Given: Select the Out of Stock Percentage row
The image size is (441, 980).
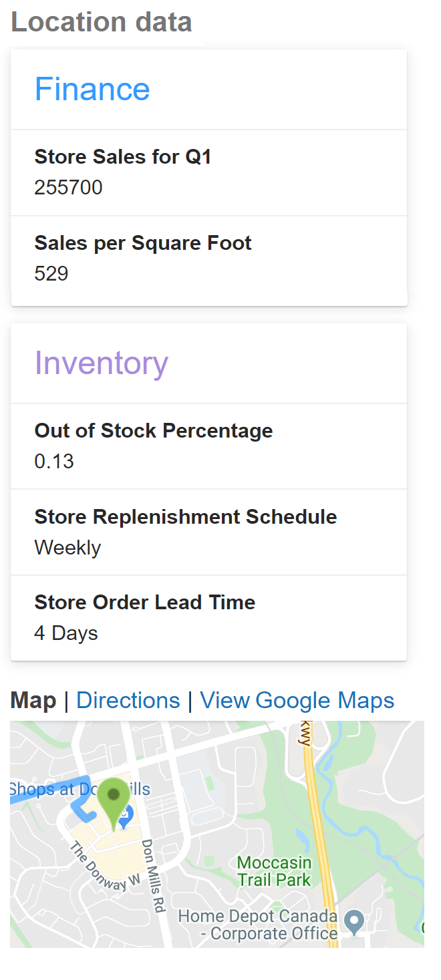Looking at the screenshot, I should [x=209, y=446].
